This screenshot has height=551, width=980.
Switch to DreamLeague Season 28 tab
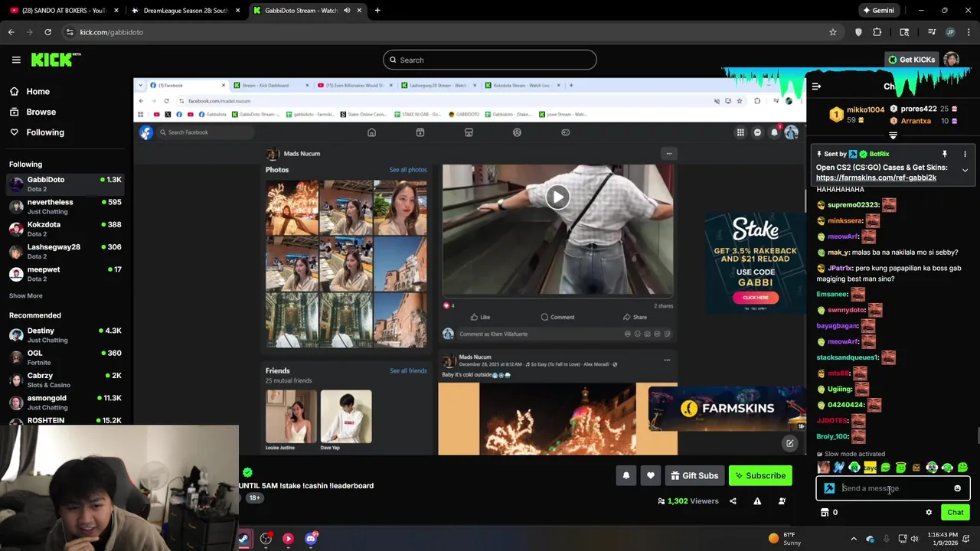coord(186,11)
